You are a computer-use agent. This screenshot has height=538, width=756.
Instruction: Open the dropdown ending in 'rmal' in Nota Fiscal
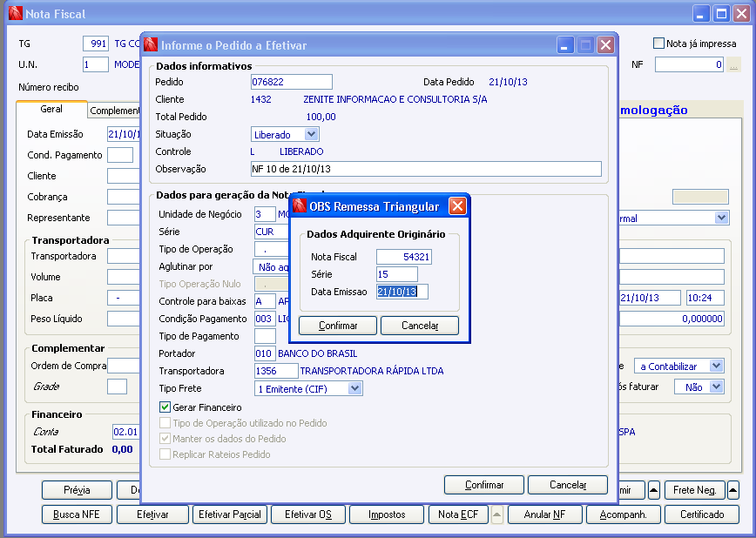pyautogui.click(x=721, y=218)
